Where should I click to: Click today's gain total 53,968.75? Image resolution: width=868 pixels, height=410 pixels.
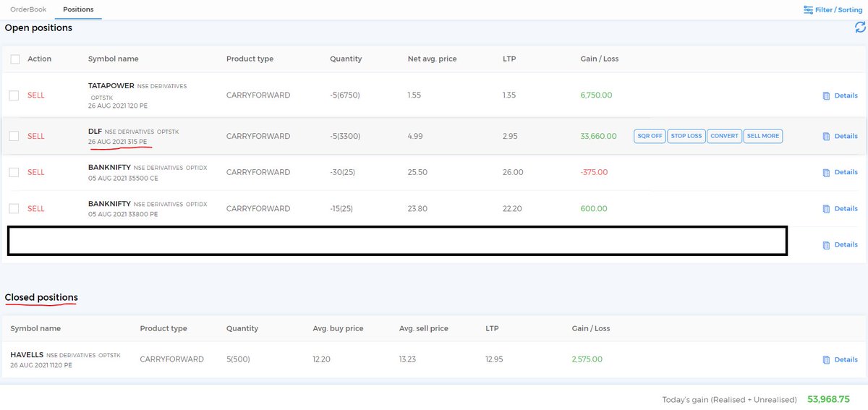(x=828, y=399)
